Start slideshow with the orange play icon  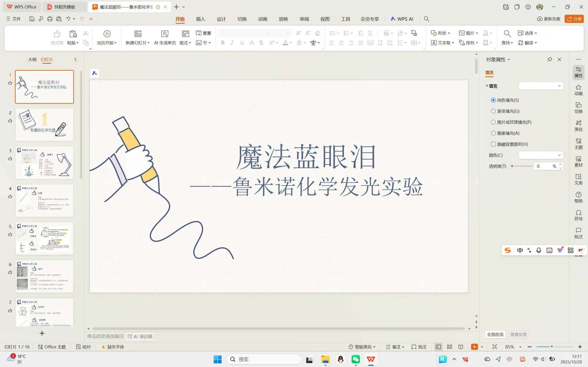474,347
